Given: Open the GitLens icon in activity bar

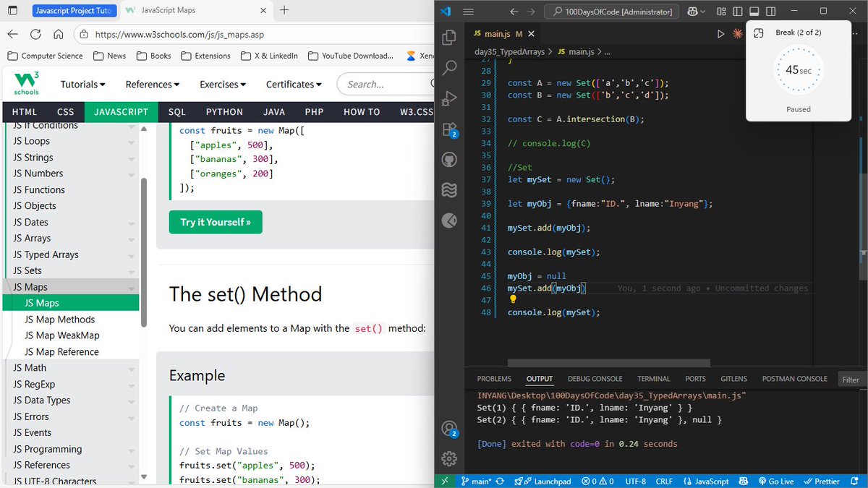Looking at the screenshot, I should (449, 221).
